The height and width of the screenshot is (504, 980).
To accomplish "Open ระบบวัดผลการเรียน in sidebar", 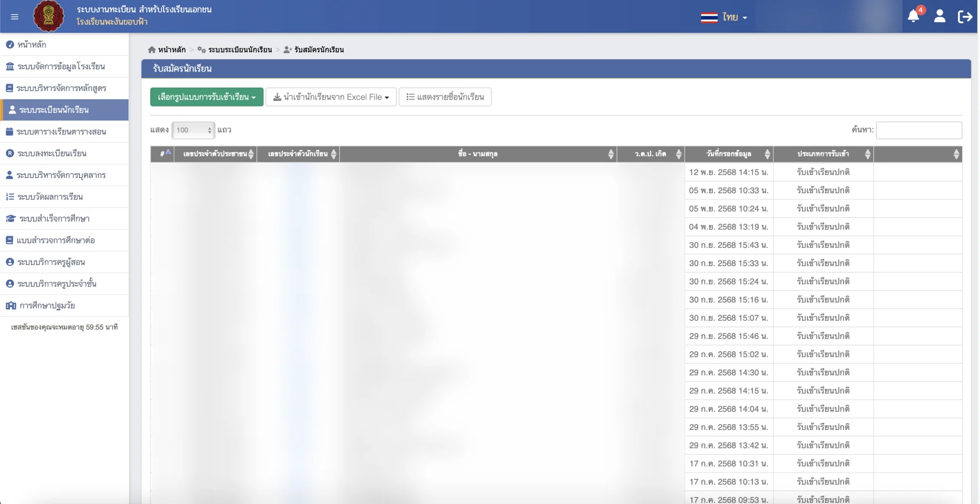I will pos(64,197).
